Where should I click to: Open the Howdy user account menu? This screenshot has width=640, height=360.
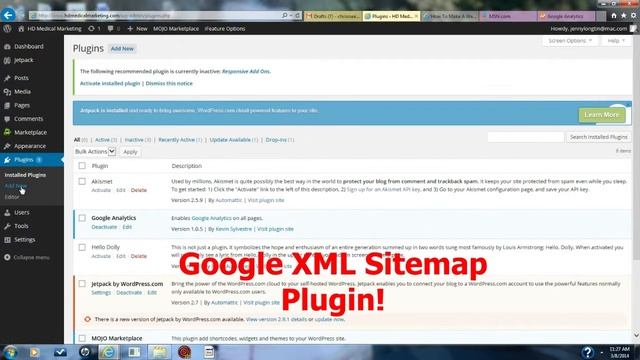point(593,29)
